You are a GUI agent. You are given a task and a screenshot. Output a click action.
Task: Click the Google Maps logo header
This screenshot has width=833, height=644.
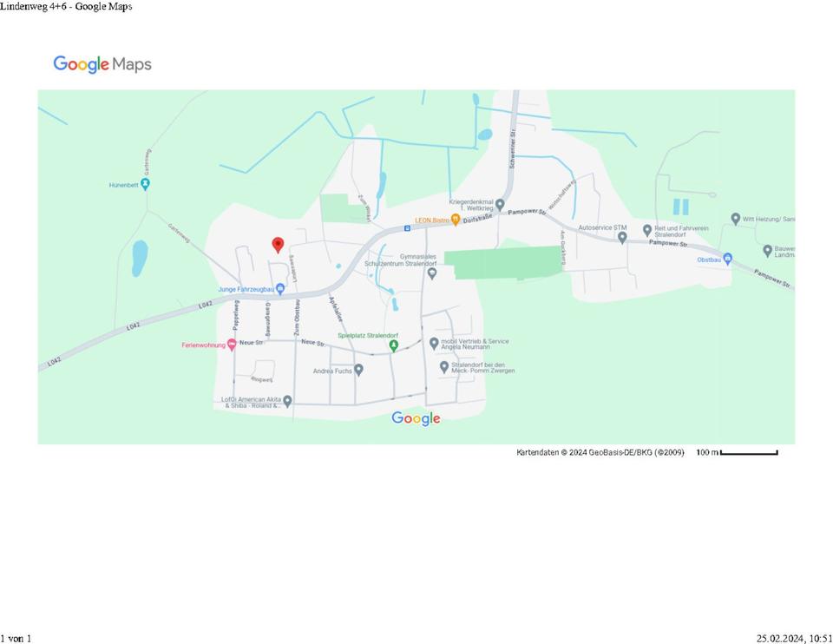[102, 64]
